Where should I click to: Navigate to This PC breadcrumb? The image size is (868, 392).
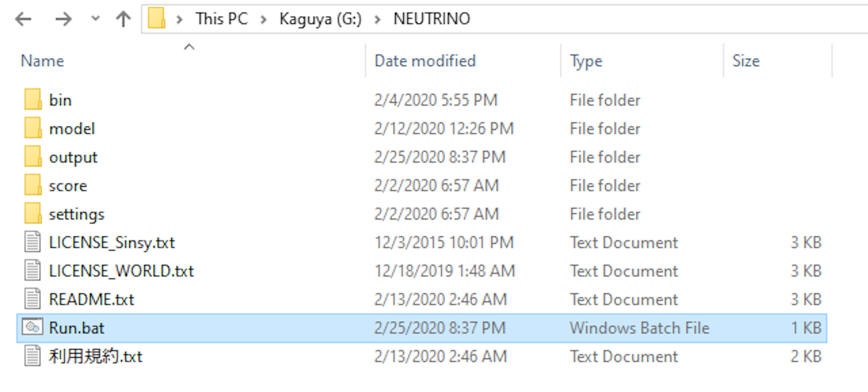coord(222,19)
